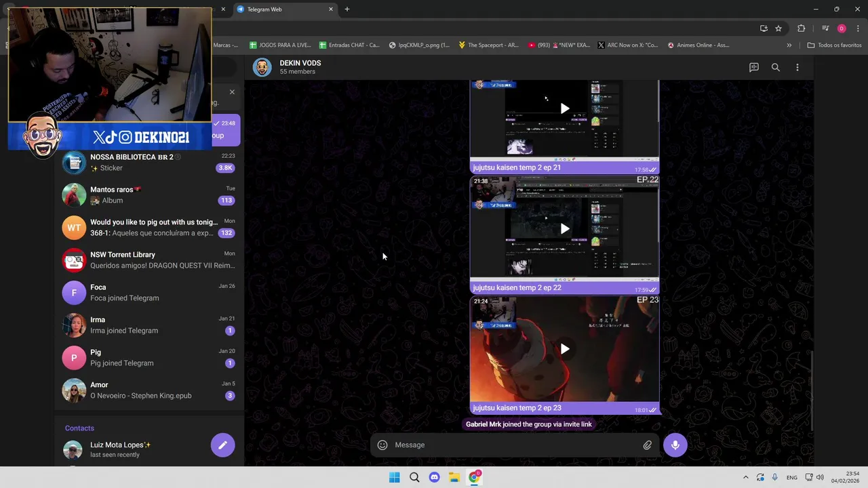This screenshot has height=488, width=868.
Task: Click the 3.8K unread badge on NOSSA BIBLIOTECA
Action: click(225, 168)
